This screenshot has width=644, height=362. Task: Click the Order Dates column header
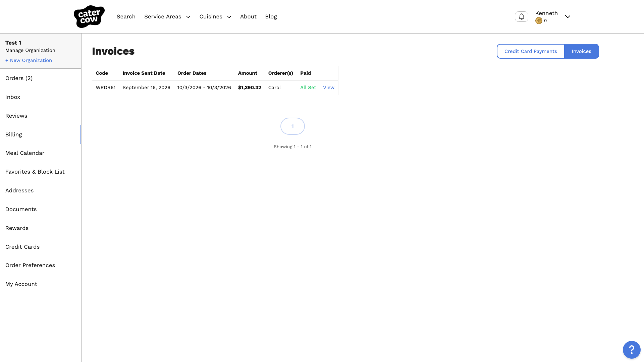pos(192,73)
